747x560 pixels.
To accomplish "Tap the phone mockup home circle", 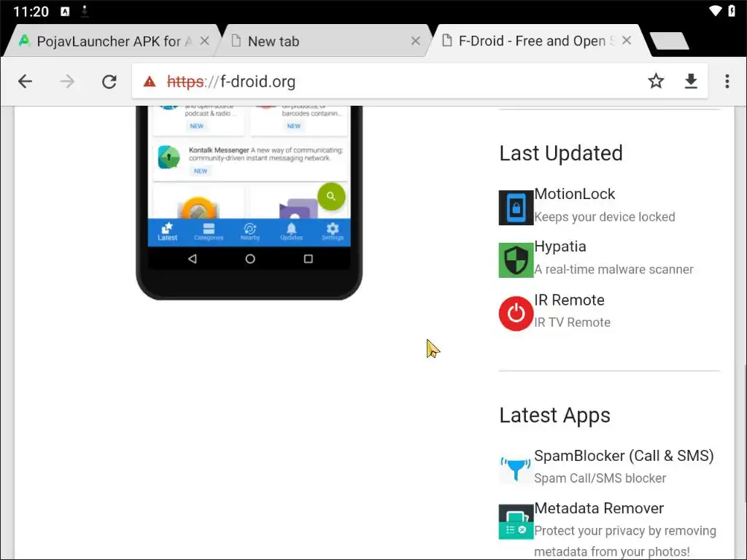I will pos(250,259).
